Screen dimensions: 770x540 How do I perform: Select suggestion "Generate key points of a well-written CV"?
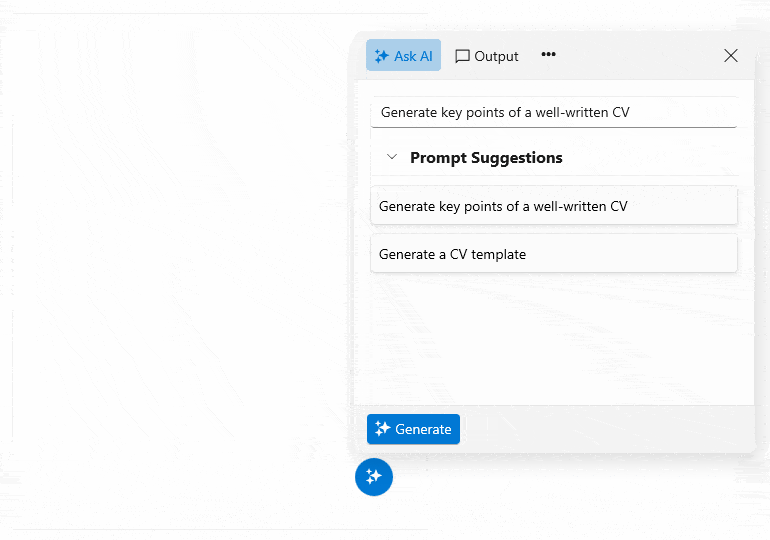pyautogui.click(x=554, y=206)
